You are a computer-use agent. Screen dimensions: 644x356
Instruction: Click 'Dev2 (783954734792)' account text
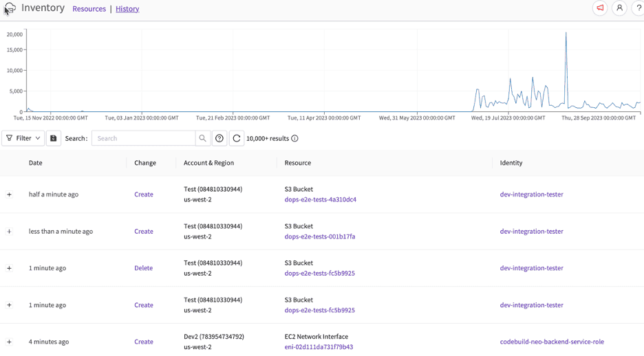[x=214, y=336]
